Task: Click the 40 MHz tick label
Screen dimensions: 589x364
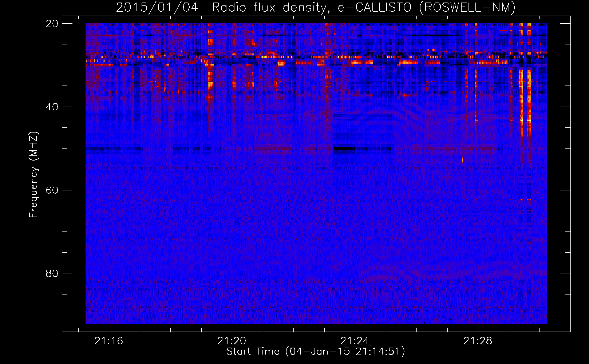Action: point(52,107)
